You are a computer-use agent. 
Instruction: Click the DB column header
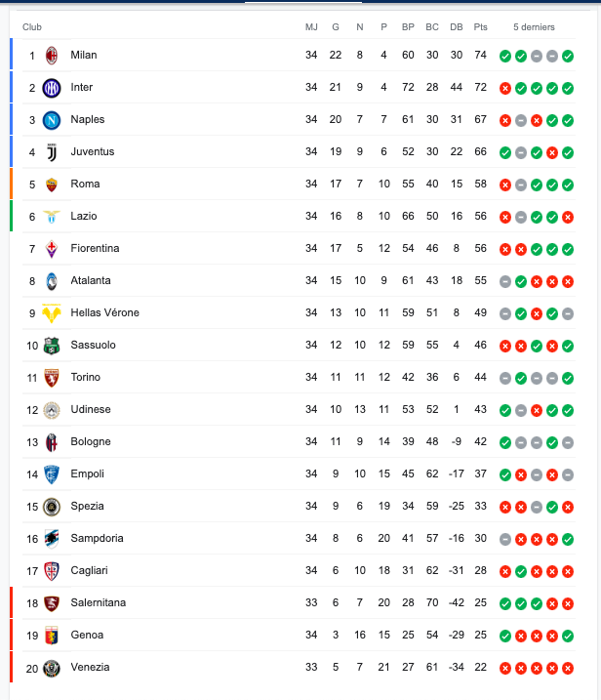[x=456, y=27]
